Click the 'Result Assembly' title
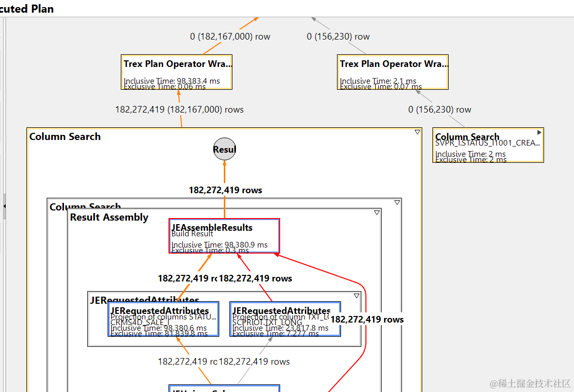The image size is (574, 392). pyautogui.click(x=109, y=217)
